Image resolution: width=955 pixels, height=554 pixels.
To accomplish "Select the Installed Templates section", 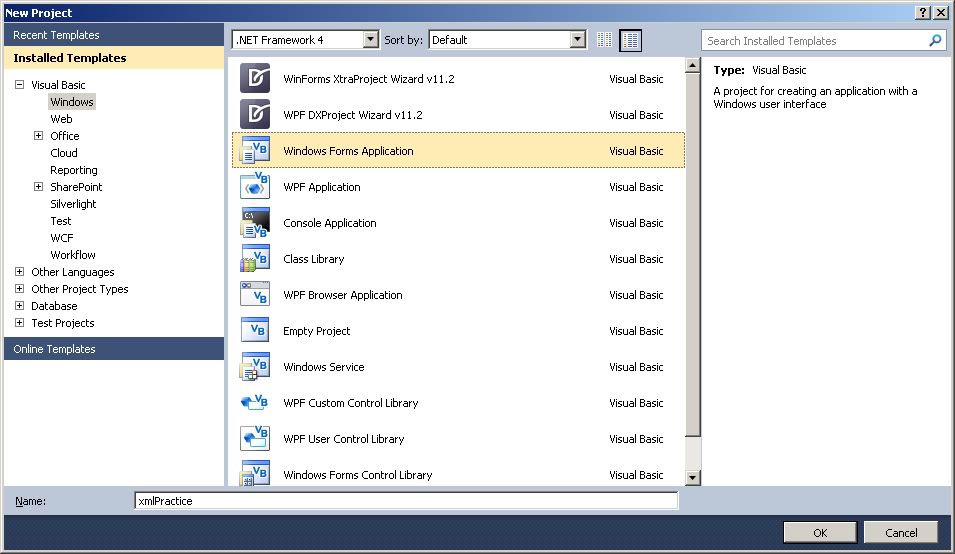I will (x=114, y=58).
